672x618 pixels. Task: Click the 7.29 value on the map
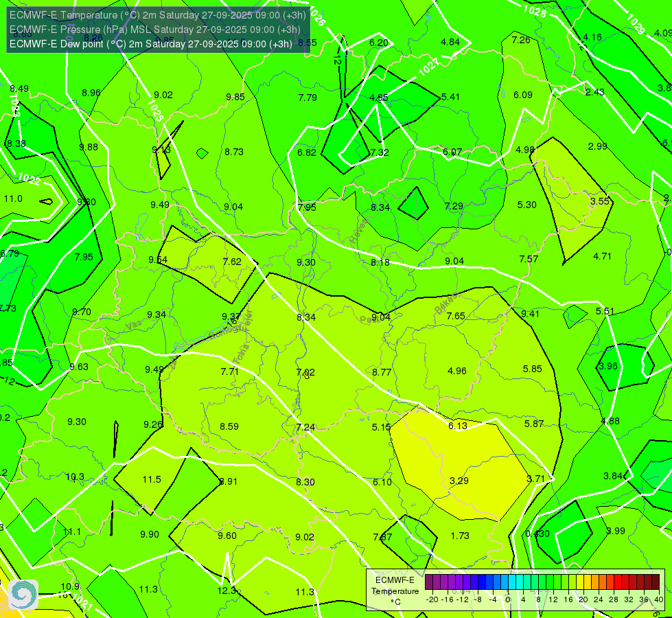pyautogui.click(x=454, y=206)
